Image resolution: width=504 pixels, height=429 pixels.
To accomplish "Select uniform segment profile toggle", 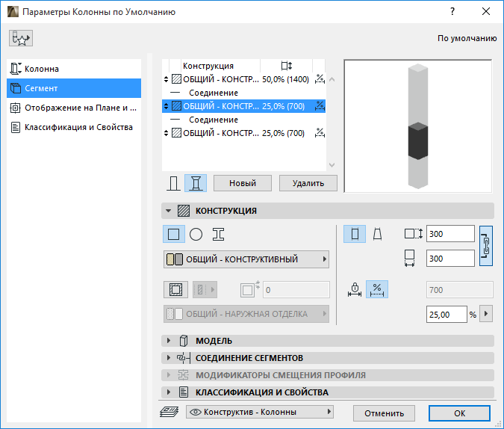I will [x=355, y=234].
